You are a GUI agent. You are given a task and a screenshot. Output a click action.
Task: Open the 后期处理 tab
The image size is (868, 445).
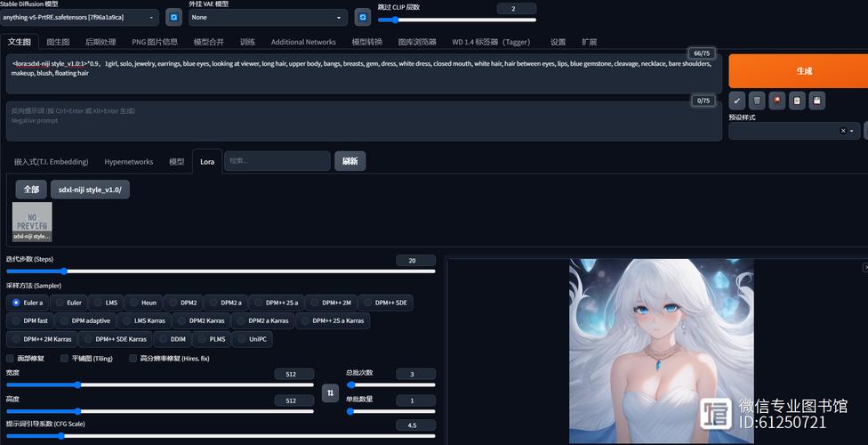tap(100, 42)
